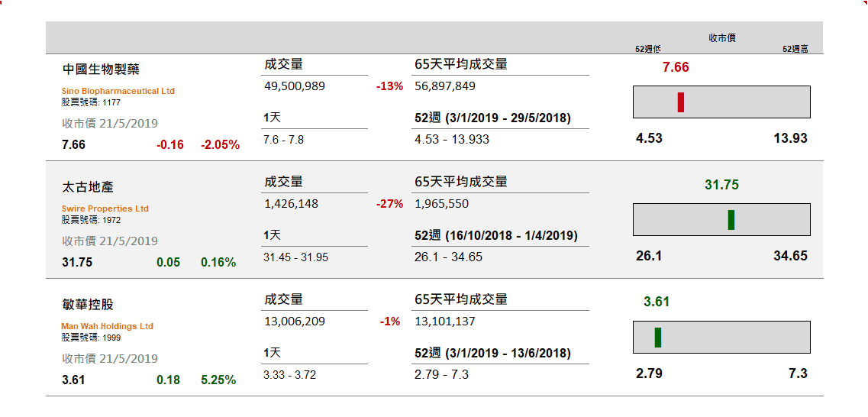Click 52週 (16/10/2018 - 1/4/2019) heading
The height and width of the screenshot is (417, 868).
click(x=496, y=236)
